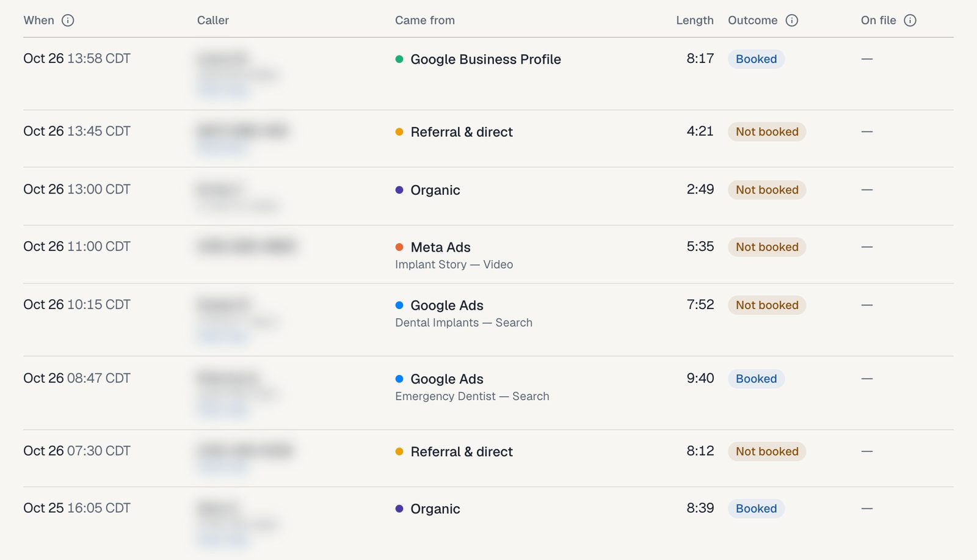Click Not booked badge on Meta Ads call
The image size is (977, 560).
click(x=767, y=247)
